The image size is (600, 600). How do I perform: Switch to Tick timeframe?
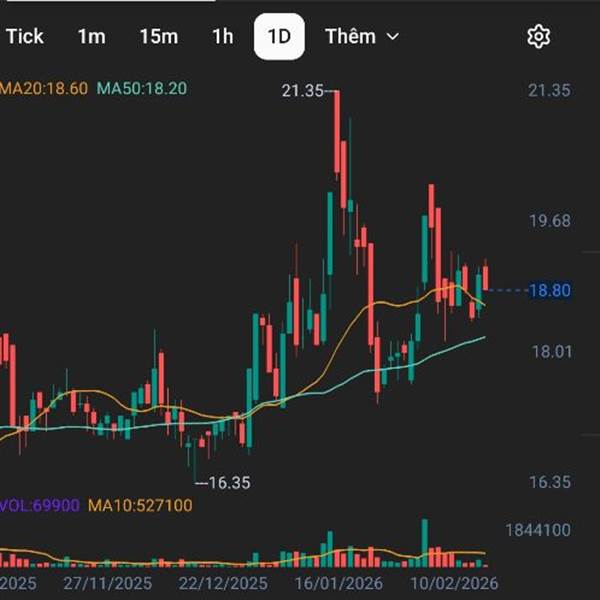click(x=25, y=37)
